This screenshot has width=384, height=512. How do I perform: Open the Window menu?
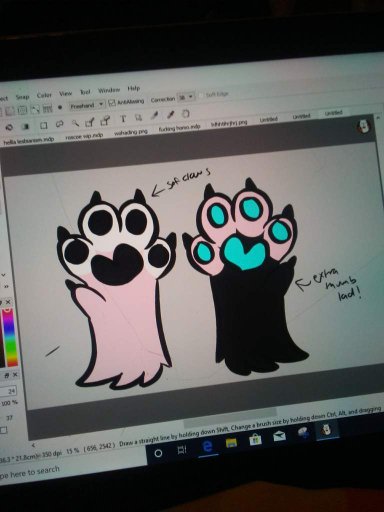[109, 90]
